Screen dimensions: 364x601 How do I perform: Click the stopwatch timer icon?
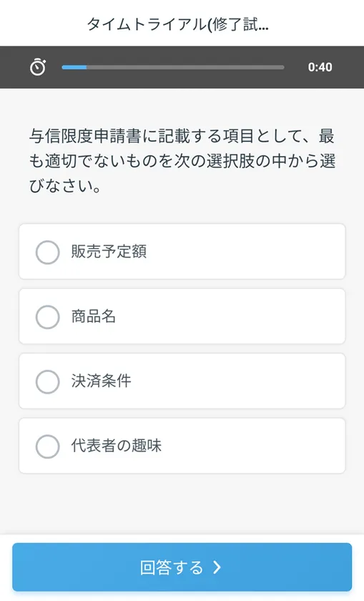tap(38, 67)
